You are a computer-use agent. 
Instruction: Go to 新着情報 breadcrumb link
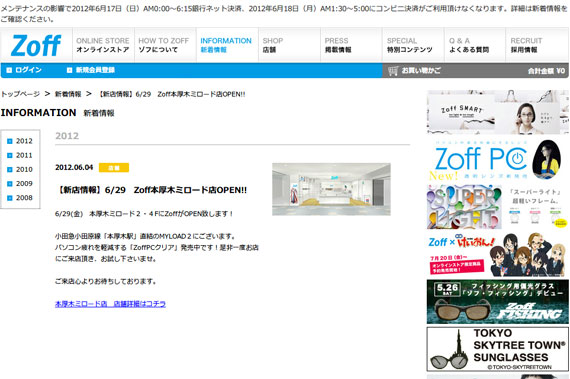68,94
